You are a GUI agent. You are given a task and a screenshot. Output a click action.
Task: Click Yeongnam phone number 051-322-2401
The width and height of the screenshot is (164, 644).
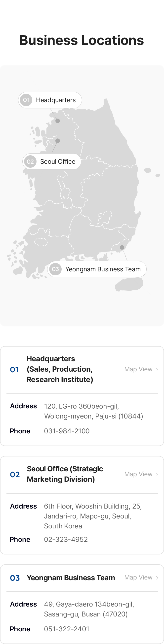coord(67,629)
